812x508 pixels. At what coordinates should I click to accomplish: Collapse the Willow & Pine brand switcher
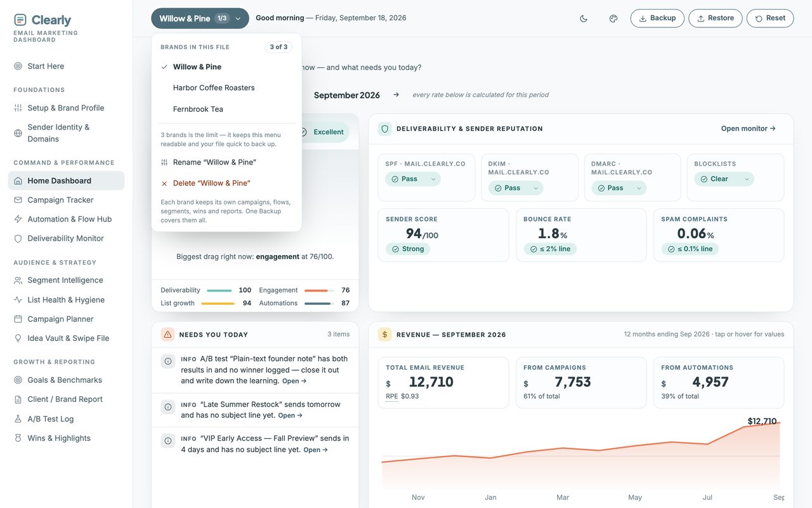200,18
